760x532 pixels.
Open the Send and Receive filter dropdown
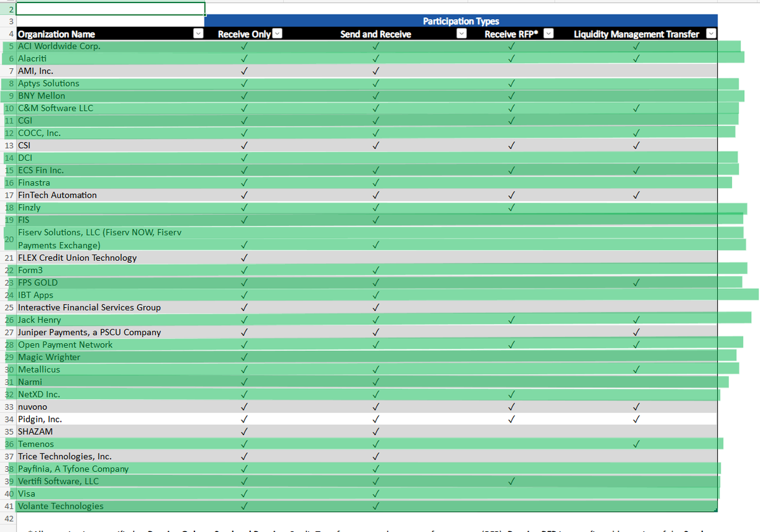click(x=462, y=34)
